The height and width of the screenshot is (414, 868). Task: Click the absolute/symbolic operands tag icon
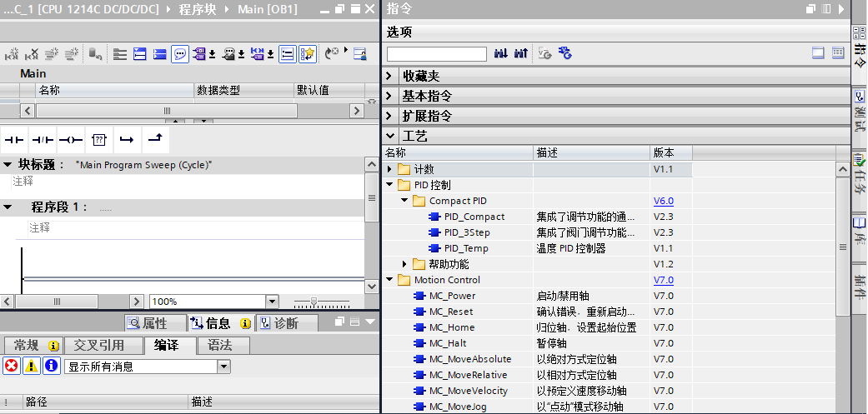coord(199,53)
